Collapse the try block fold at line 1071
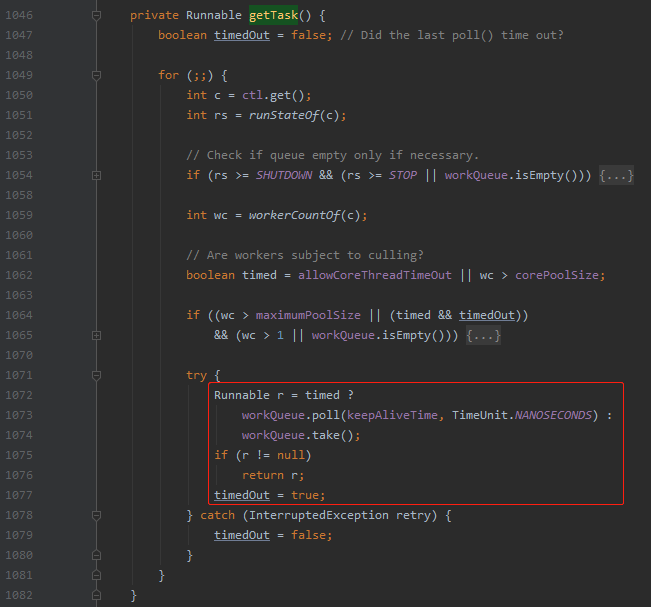 point(96,376)
